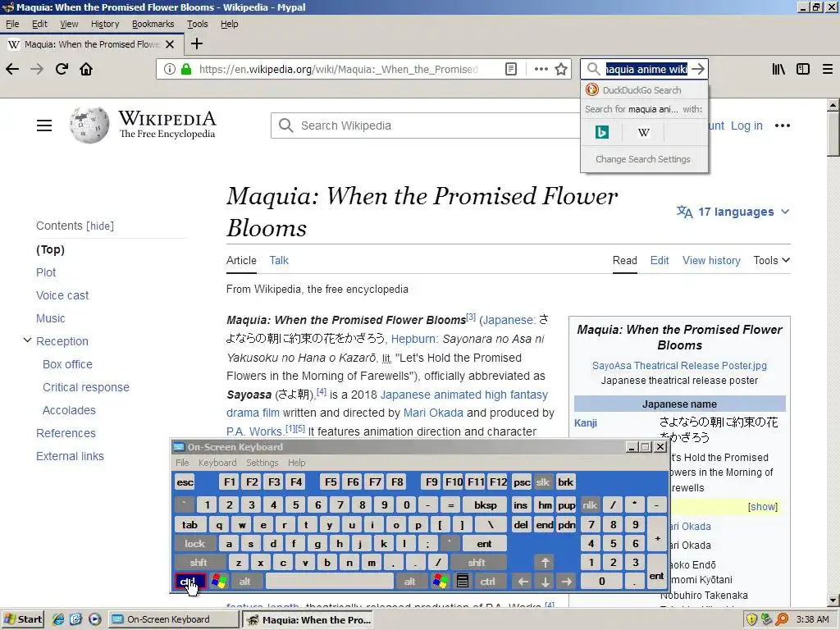Toggle right ctrl key on On-Screen Keyboard

[487, 582]
